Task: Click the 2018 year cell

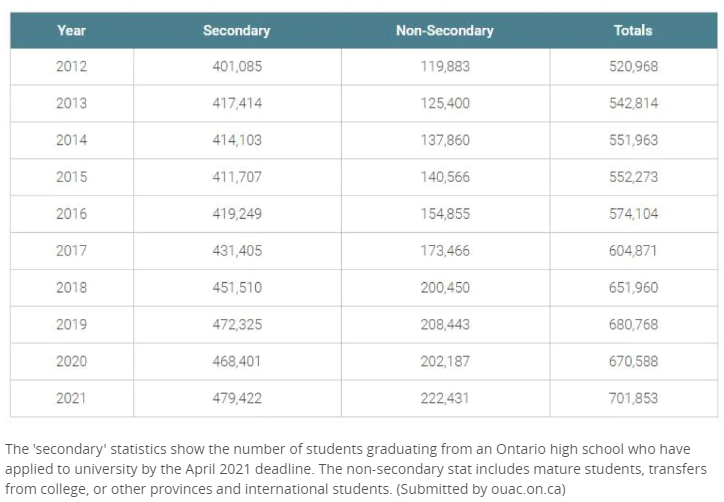Action: [72, 288]
